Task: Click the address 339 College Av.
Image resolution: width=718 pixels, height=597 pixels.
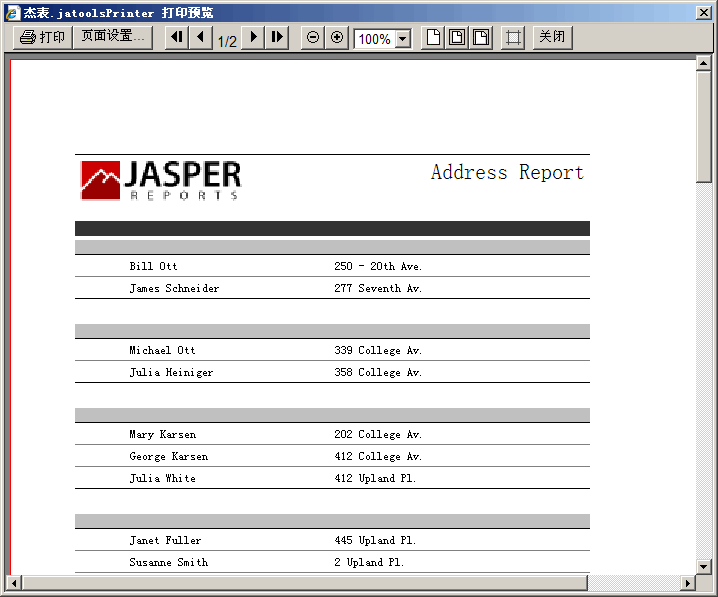Action: click(378, 350)
